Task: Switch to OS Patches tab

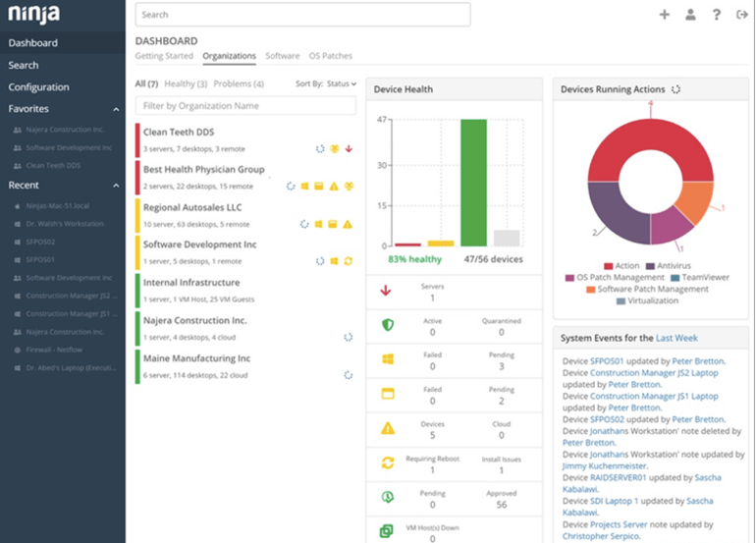Action: coord(331,56)
